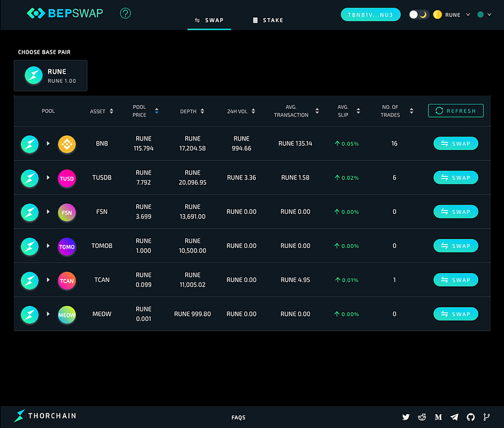Switch to the Swap tab

pyautogui.click(x=209, y=20)
